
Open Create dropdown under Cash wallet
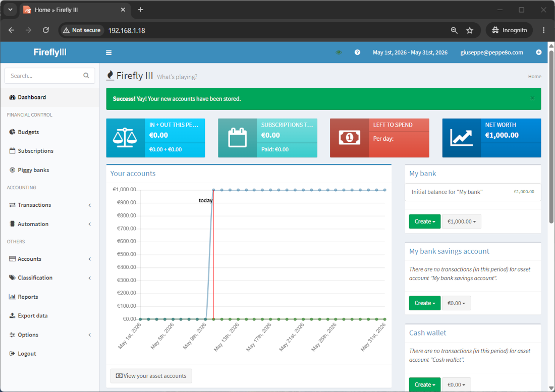coord(425,384)
